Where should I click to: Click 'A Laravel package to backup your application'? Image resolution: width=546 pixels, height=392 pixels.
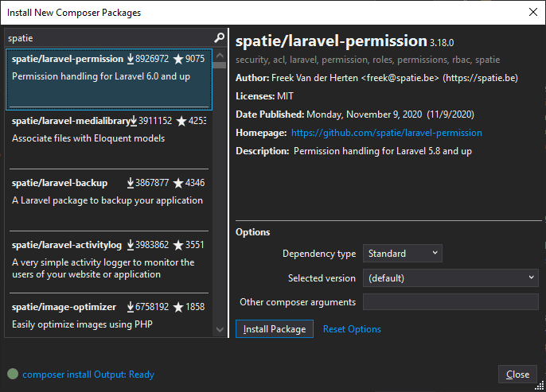(107, 200)
